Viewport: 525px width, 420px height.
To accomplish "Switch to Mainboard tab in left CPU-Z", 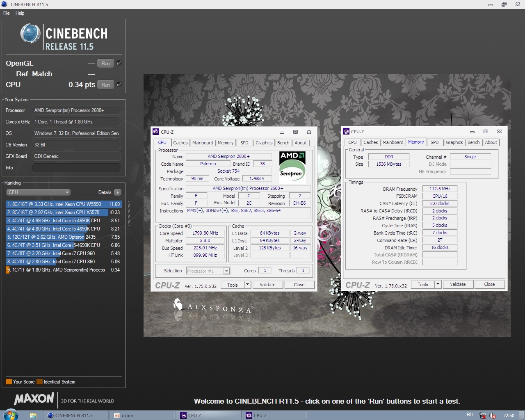I will click(203, 143).
